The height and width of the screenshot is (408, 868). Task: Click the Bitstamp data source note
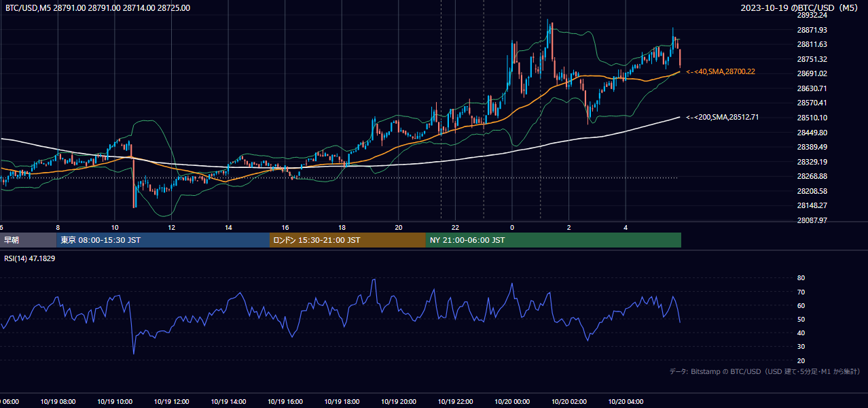pyautogui.click(x=765, y=371)
